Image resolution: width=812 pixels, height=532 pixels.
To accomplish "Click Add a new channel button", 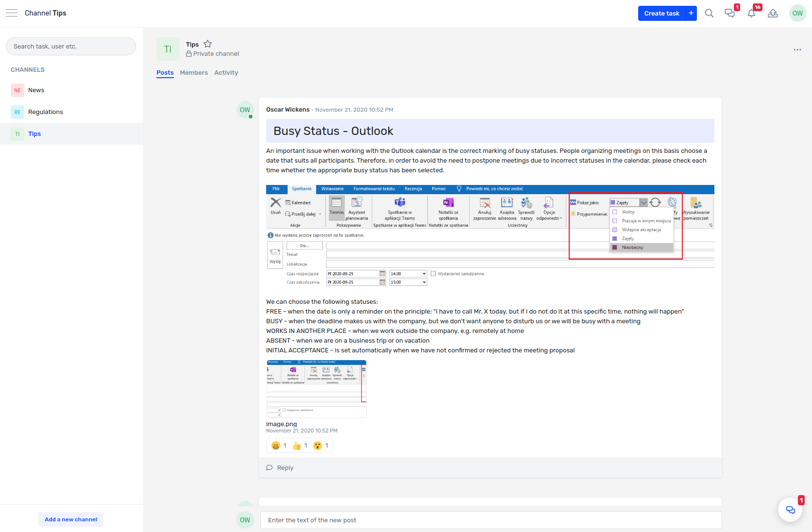I will pos(71,519).
